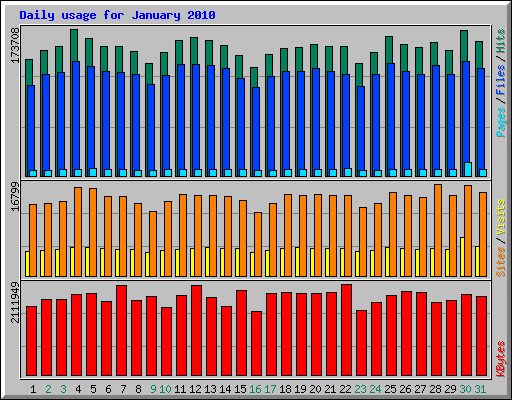Click the blue Files bar for day 12
512x400 pixels.
[x=196, y=120]
